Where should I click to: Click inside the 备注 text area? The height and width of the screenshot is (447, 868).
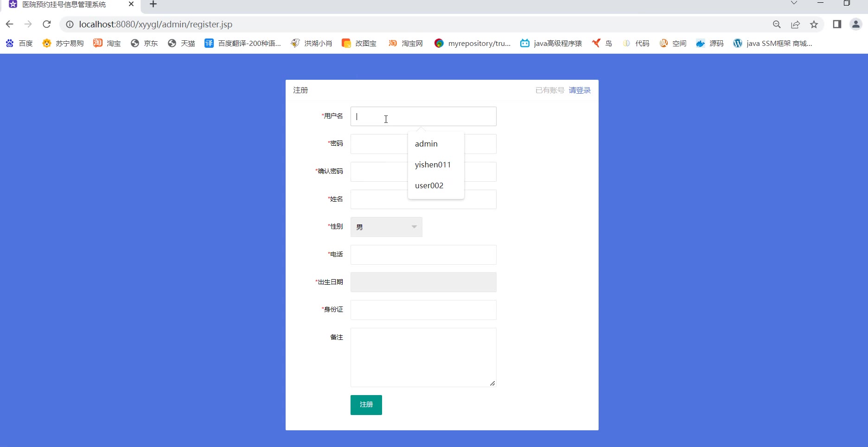tap(423, 358)
